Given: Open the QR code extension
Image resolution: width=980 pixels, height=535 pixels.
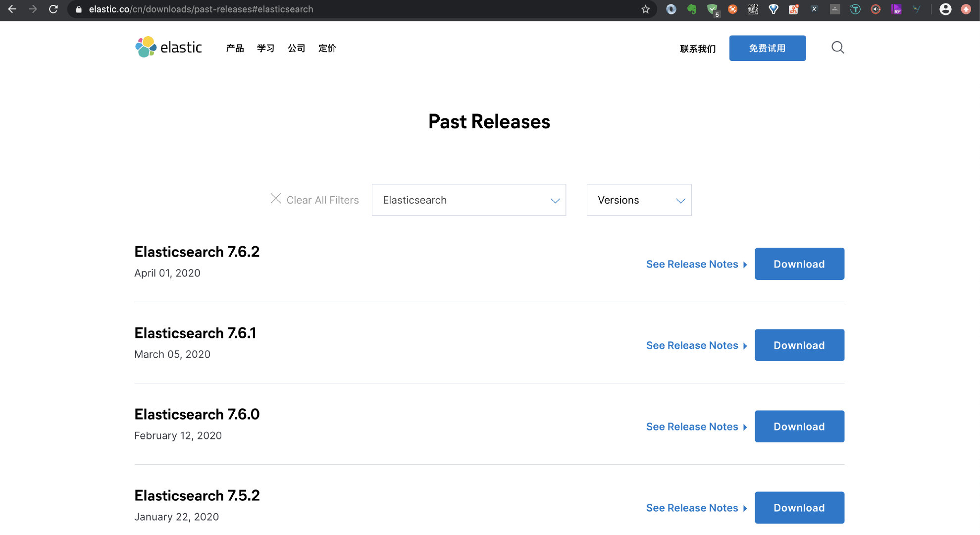Looking at the screenshot, I should pos(753,9).
